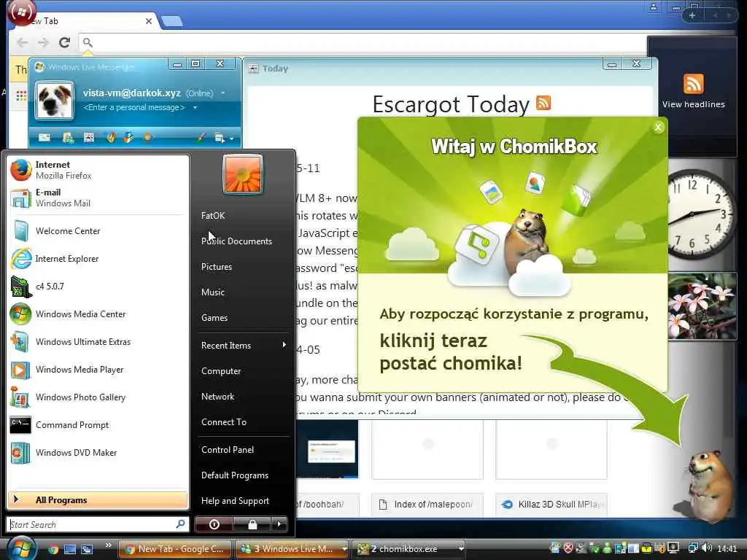The image size is (747, 560).
Task: Click the Start menu lock button
Action: [252, 524]
